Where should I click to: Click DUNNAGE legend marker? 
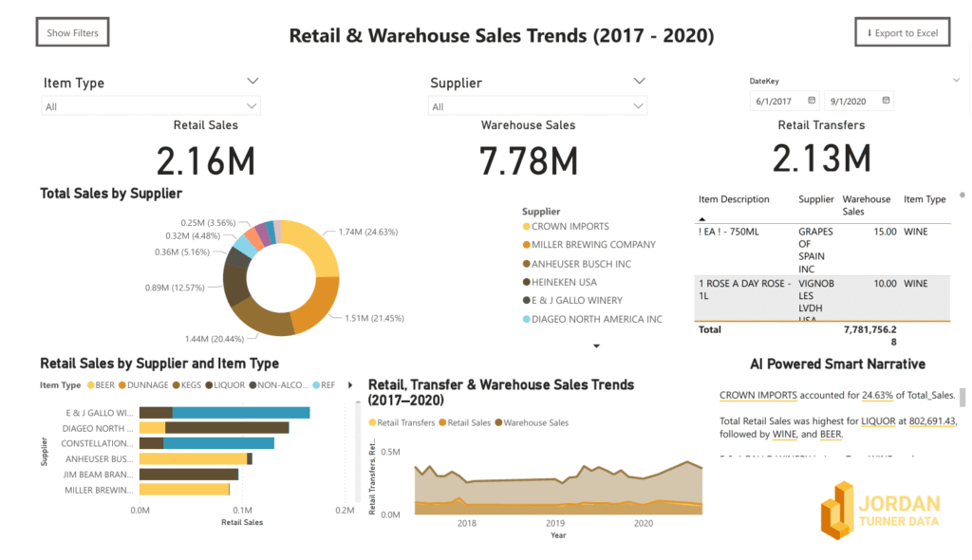[x=122, y=385]
